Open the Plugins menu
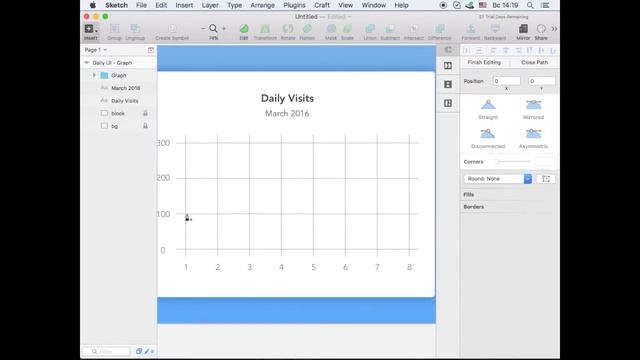This screenshot has height=360, width=640. 294,5
